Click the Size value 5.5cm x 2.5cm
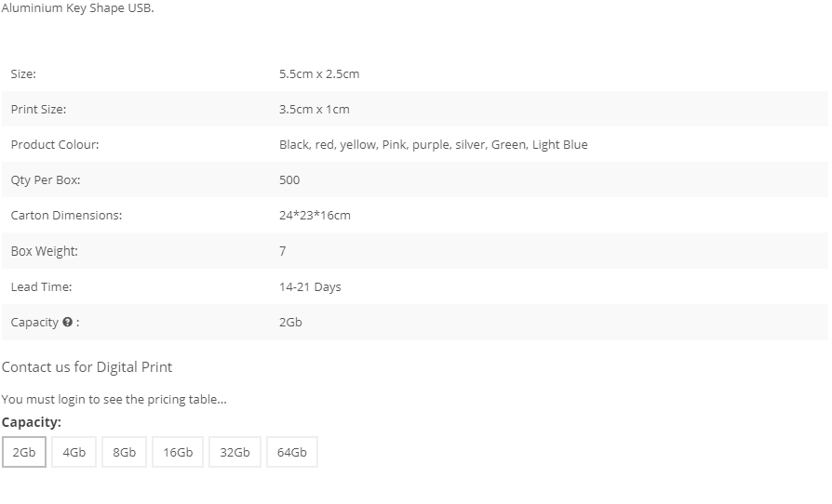 319,73
